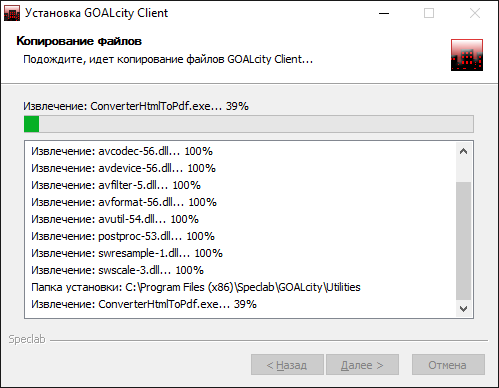Click the < Назад button
This screenshot has height=388, width=499.
(x=287, y=365)
